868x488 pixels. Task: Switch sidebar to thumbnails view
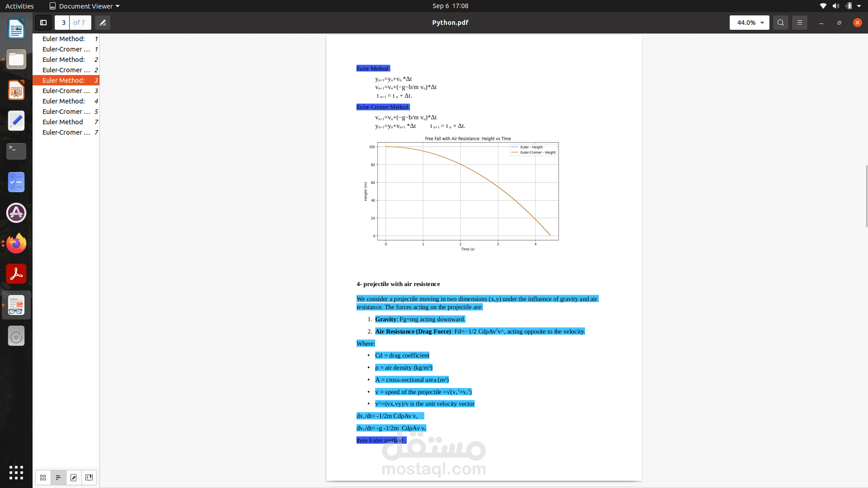(x=43, y=477)
